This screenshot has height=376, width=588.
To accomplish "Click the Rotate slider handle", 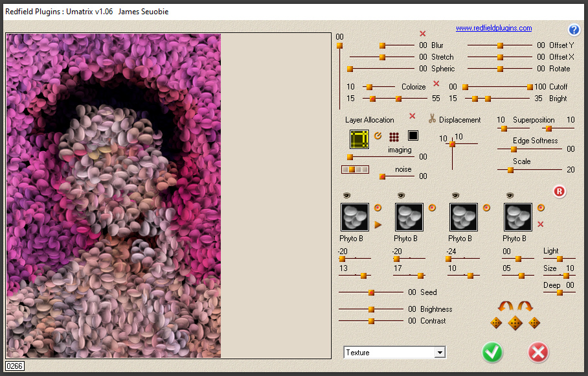I will 500,69.
